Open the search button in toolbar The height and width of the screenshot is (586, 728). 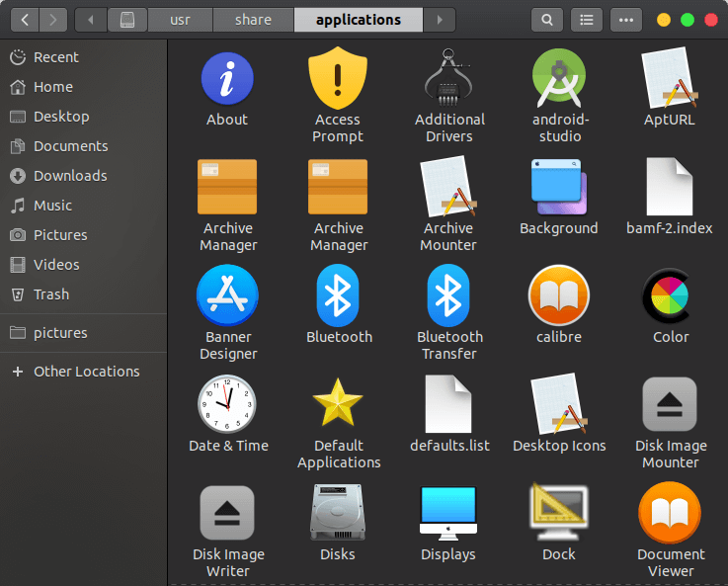(x=546, y=20)
